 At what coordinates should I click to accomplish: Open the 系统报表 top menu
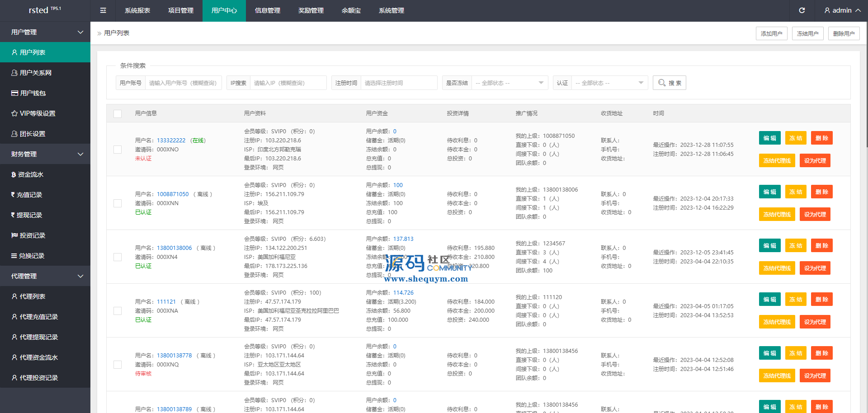click(x=137, y=10)
